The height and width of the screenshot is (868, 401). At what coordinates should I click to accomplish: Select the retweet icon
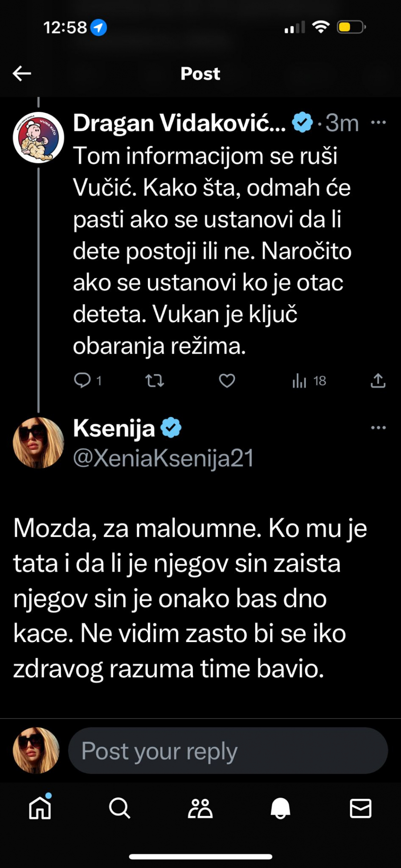pos(154,381)
